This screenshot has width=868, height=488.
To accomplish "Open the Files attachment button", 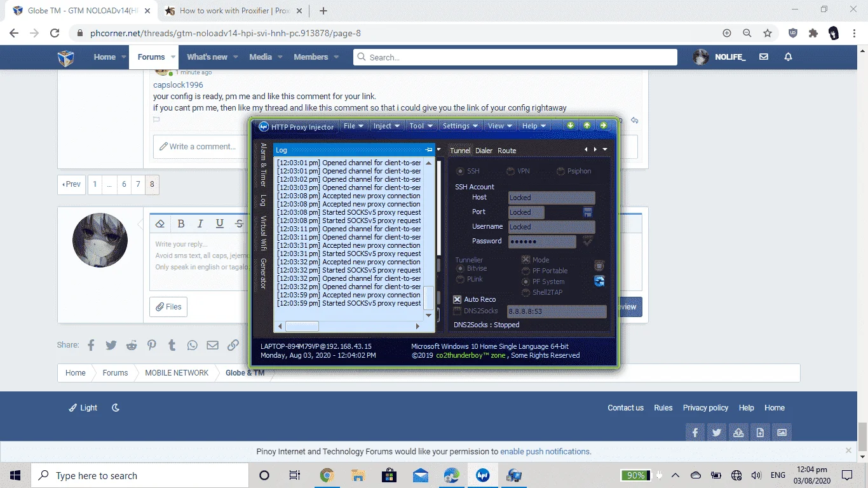I will click(x=168, y=307).
